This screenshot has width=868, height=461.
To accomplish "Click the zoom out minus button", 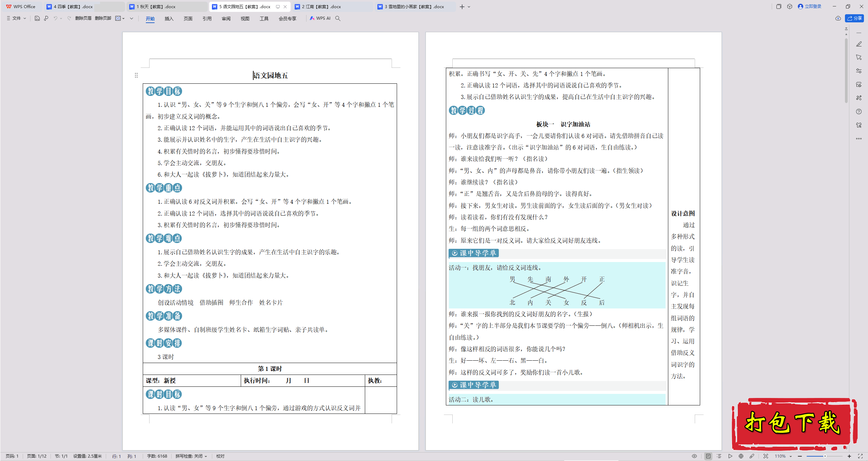I will point(800,456).
